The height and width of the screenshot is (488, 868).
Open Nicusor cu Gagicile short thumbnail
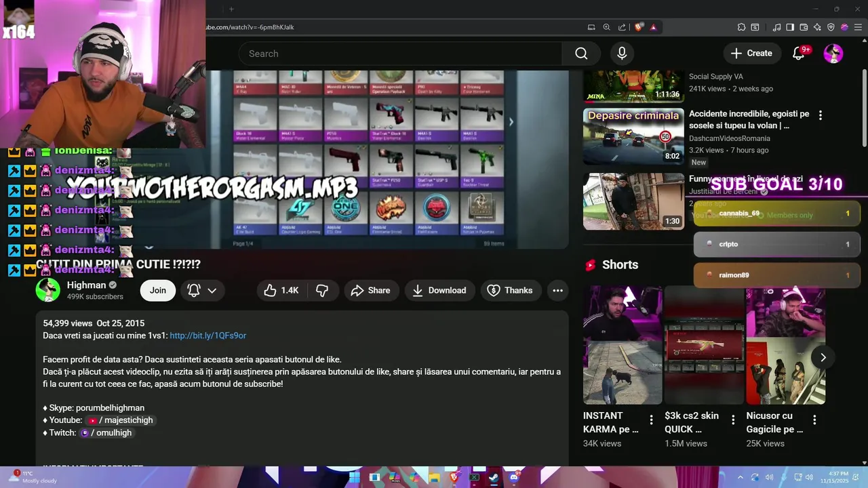[x=786, y=345]
